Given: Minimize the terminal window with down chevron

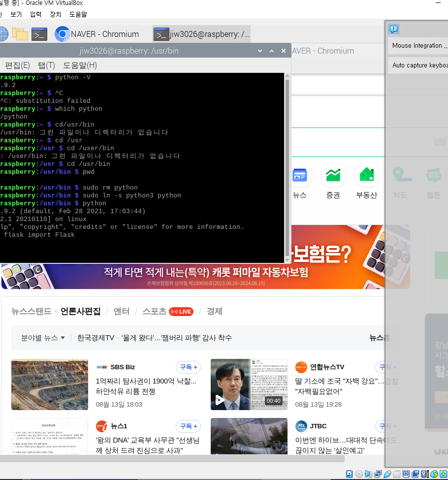Looking at the screenshot, I should tap(260, 51).
